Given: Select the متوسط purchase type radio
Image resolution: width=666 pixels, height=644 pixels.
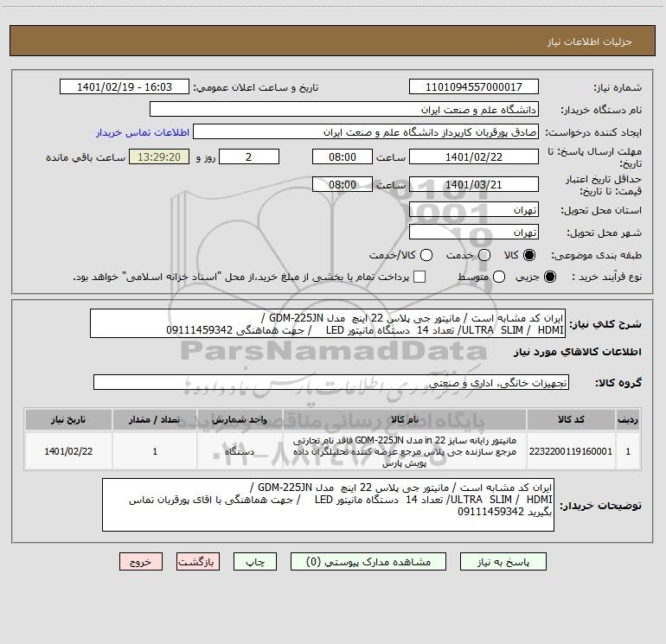Looking at the screenshot, I should pos(499,277).
